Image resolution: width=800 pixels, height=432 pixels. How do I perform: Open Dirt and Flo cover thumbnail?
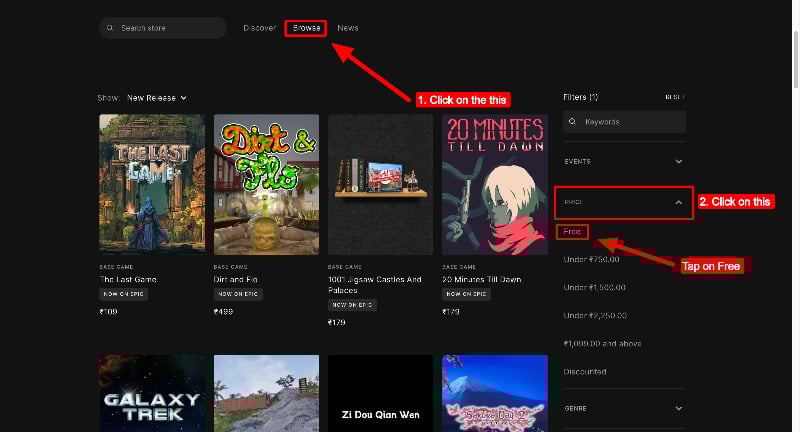click(x=266, y=184)
